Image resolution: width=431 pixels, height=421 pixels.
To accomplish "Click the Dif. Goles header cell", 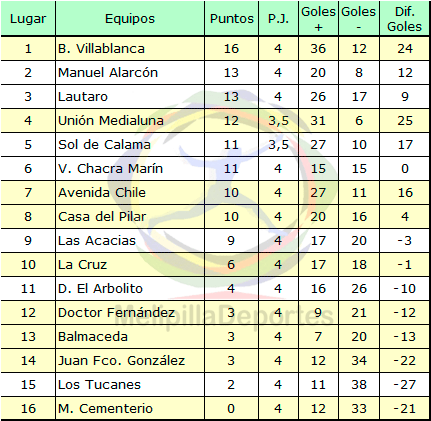I will coord(404,19).
